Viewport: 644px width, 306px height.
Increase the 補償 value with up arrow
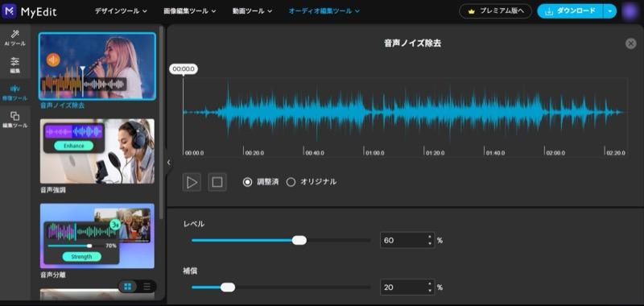point(430,283)
